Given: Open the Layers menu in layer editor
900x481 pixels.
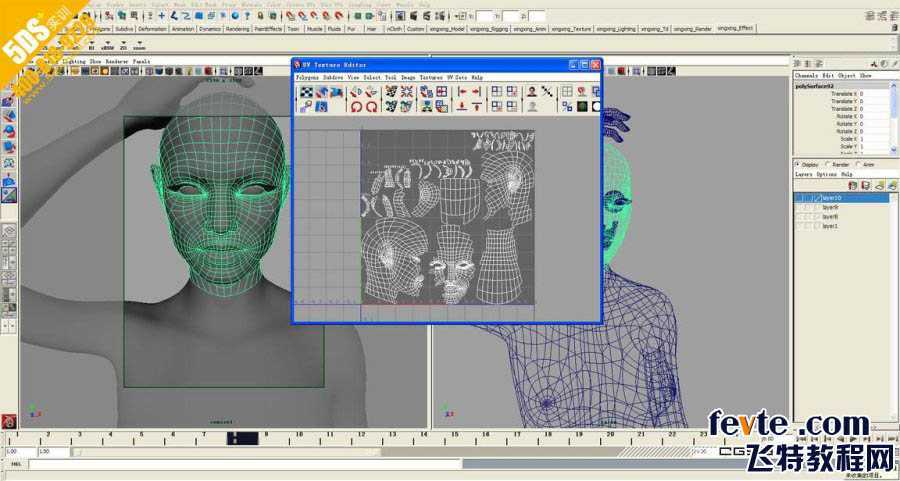Looking at the screenshot, I should (804, 174).
